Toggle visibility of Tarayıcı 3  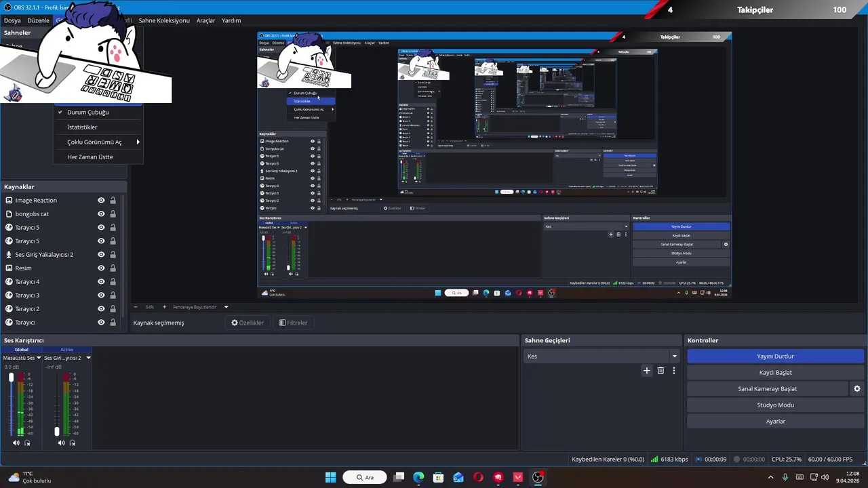click(x=101, y=296)
